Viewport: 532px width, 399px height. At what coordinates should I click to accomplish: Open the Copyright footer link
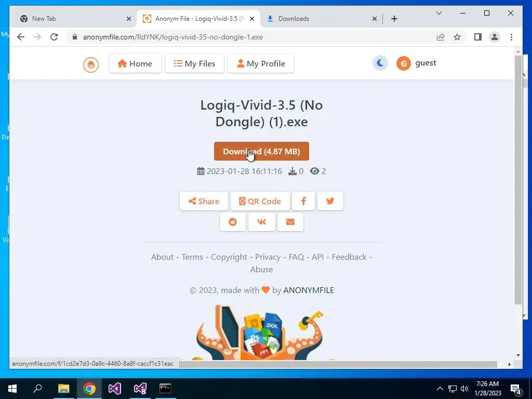pos(229,257)
